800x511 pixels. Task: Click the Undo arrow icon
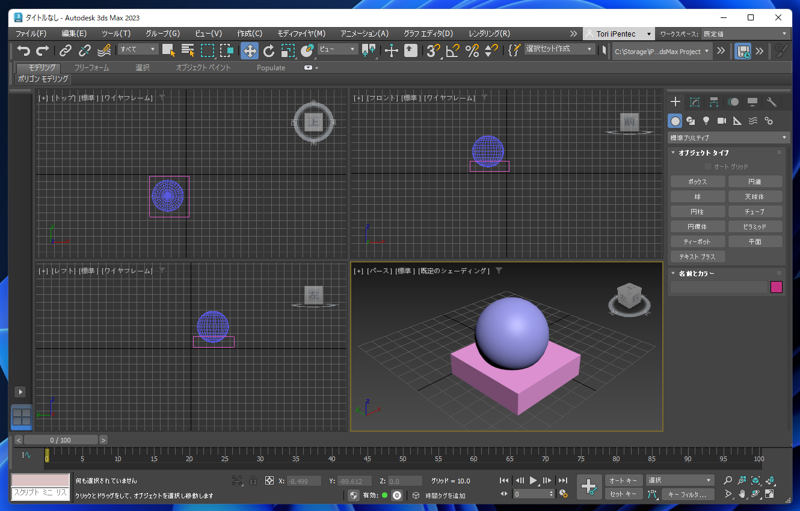23,50
